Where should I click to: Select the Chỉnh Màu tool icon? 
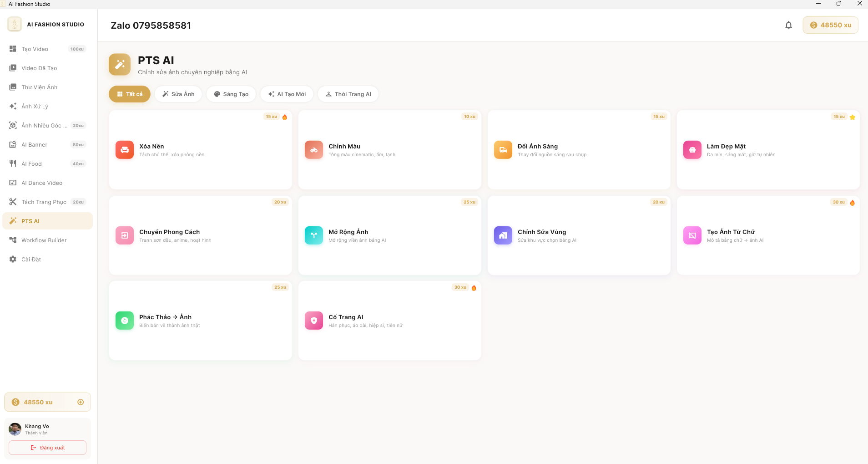pyautogui.click(x=314, y=150)
